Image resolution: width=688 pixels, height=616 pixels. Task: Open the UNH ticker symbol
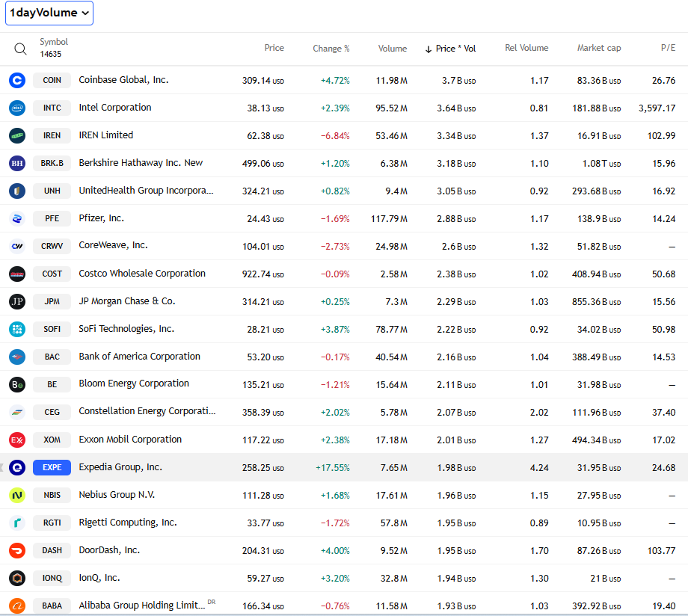(x=52, y=191)
